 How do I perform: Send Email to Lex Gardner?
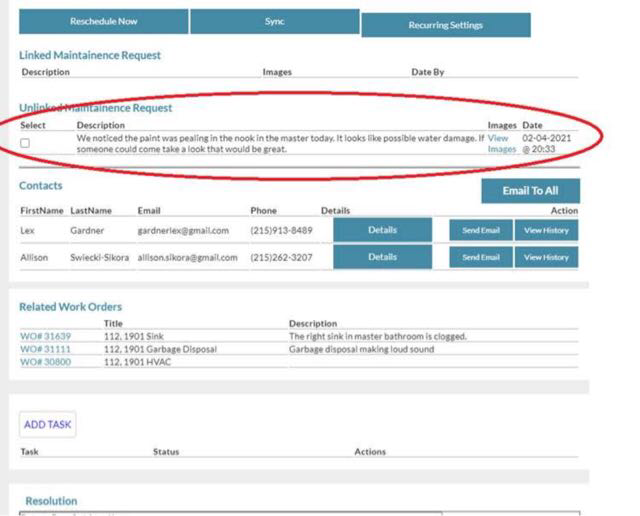click(x=479, y=230)
